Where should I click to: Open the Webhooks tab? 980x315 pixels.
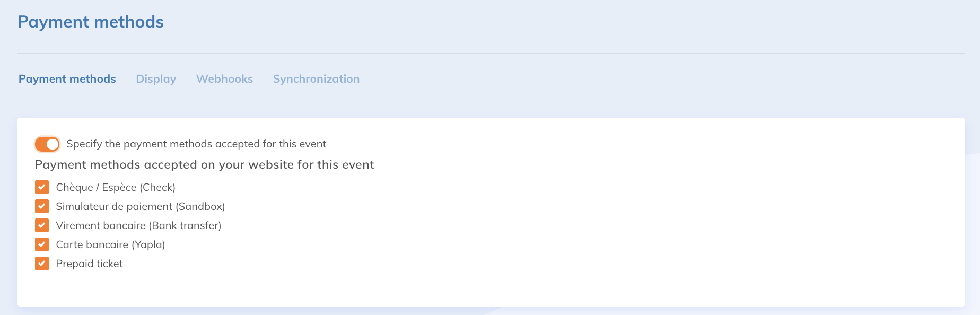224,79
